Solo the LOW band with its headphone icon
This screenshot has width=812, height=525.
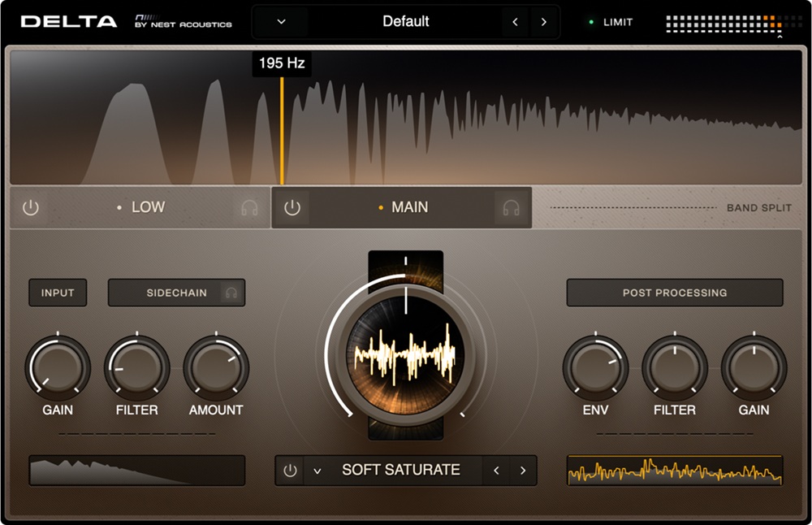point(251,207)
